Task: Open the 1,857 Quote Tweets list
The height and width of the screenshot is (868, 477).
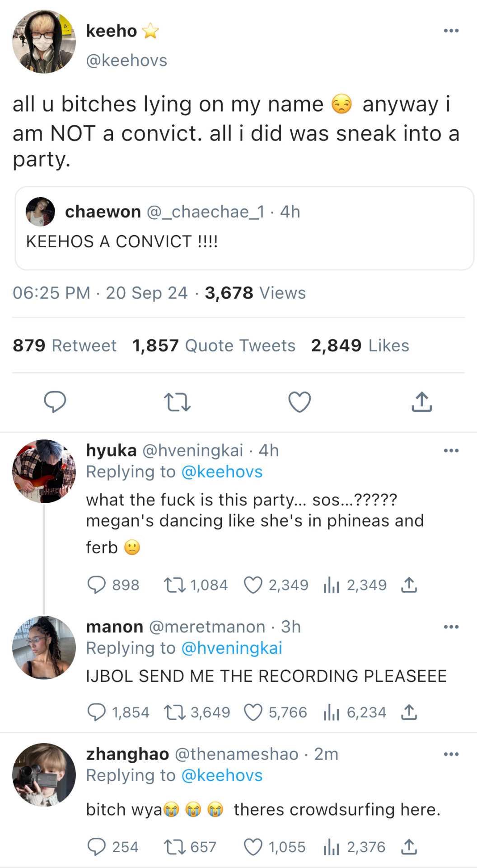Action: [214, 346]
